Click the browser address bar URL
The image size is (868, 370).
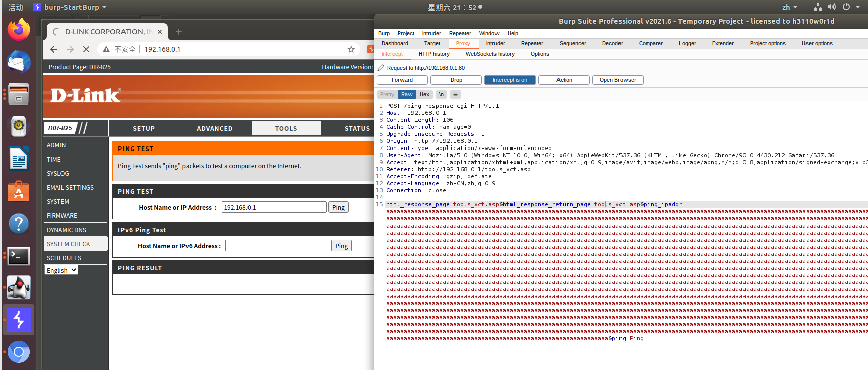click(162, 49)
